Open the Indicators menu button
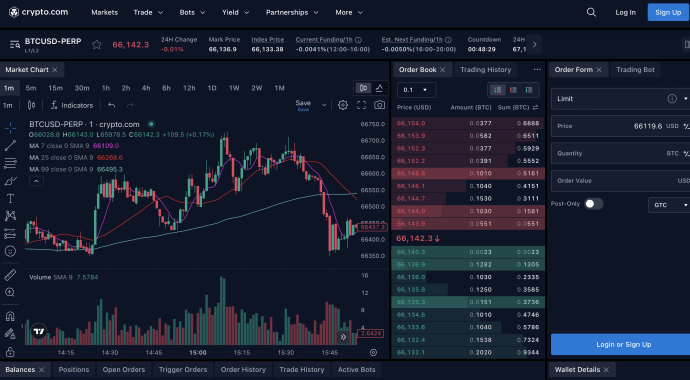 [x=72, y=105]
